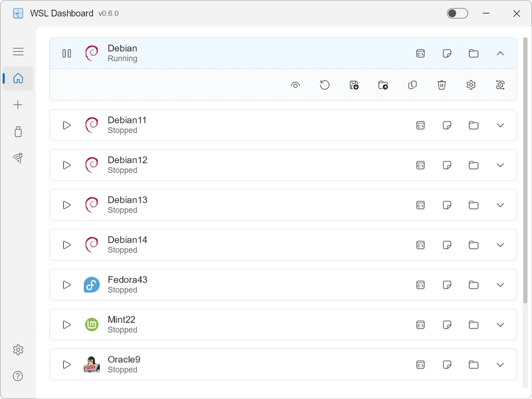Open the file folder for Debian14
532x399 pixels.
(473, 245)
